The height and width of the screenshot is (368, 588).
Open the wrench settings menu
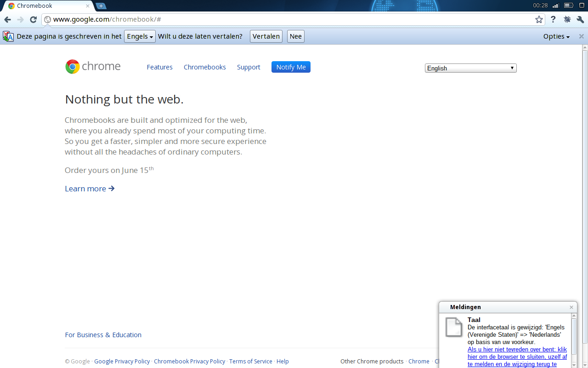click(580, 19)
